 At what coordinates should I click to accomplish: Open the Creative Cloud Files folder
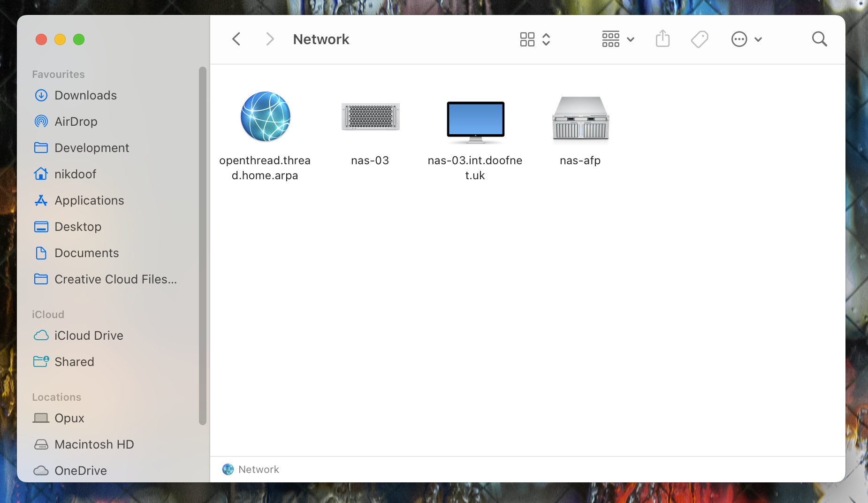(115, 279)
